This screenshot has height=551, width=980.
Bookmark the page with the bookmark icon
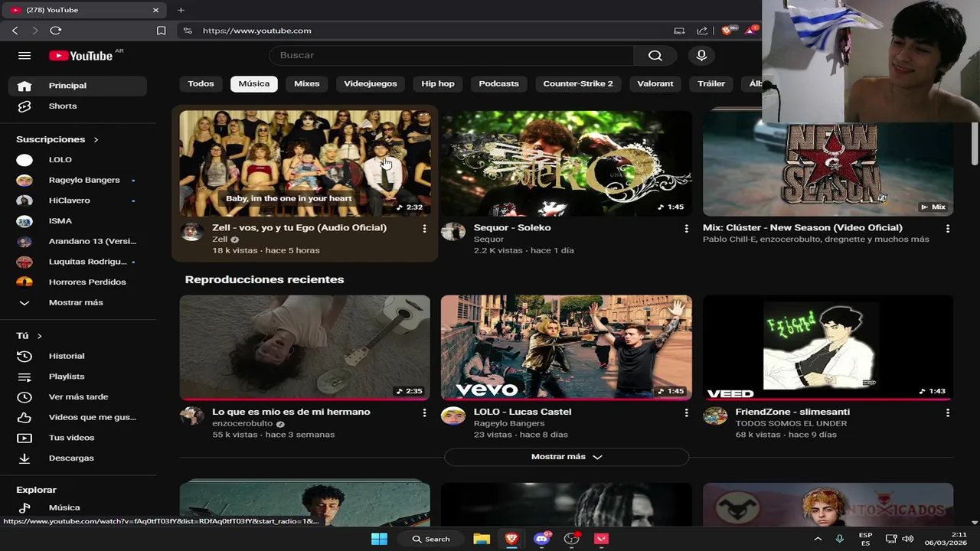coord(161,31)
